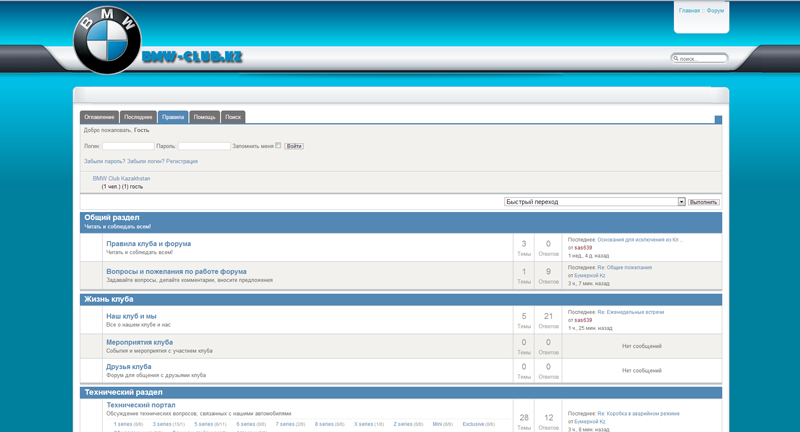Open the Забыли логин? link
Image resolution: width=800 pixels, height=432 pixels.
tap(145, 161)
